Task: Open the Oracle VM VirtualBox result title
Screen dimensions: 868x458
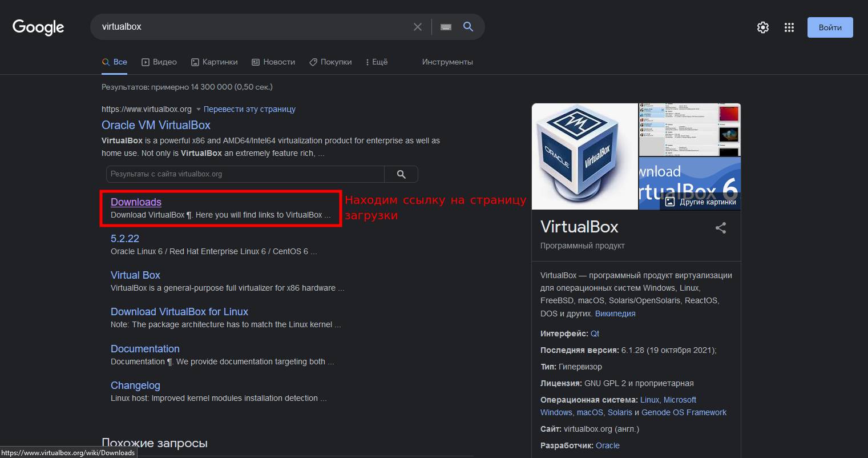Action: click(156, 125)
